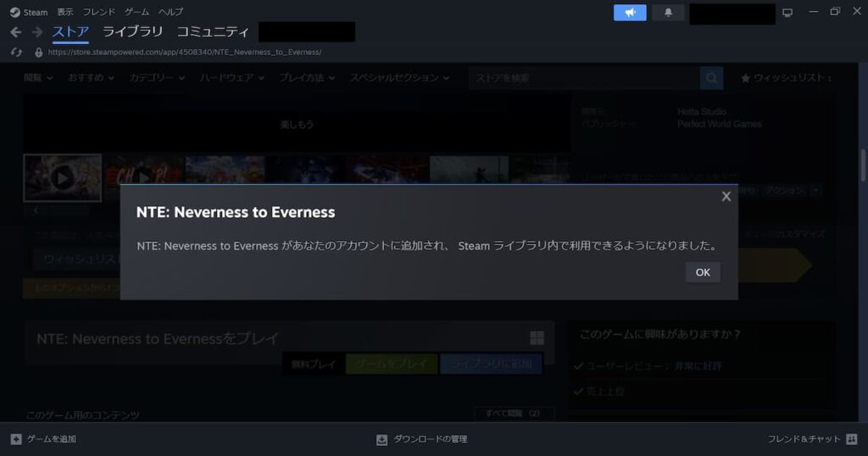Screen dimensions: 868x456
Task: Go forward with the right arrow
Action: click(x=37, y=33)
